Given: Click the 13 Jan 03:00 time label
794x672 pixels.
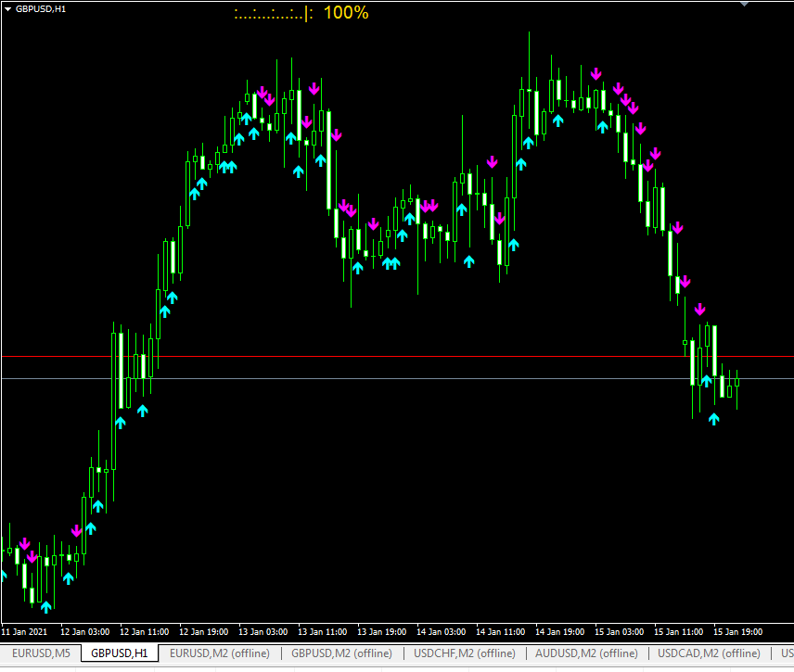Looking at the screenshot, I should 263,632.
